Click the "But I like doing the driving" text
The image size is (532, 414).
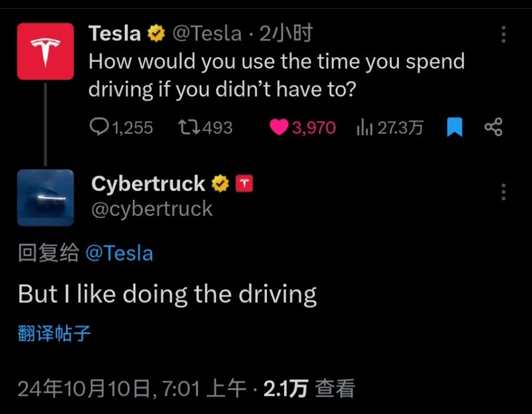coord(167,294)
